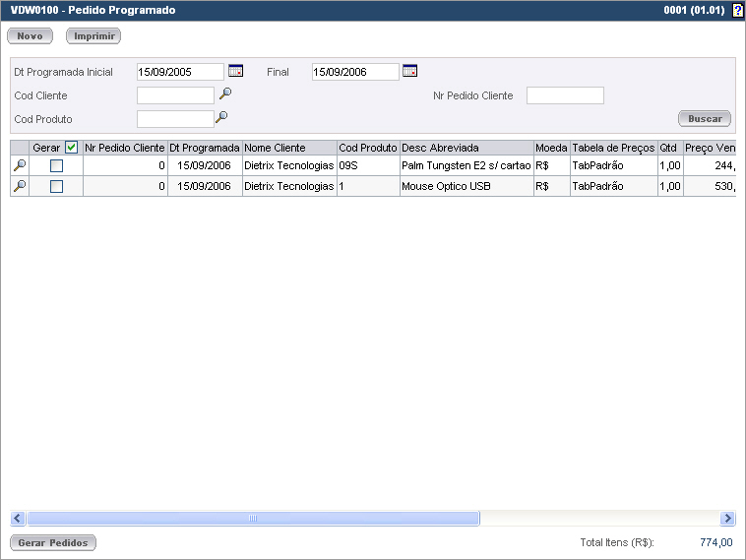Click Cod Cliente lookup magnifier icon

[225, 94]
